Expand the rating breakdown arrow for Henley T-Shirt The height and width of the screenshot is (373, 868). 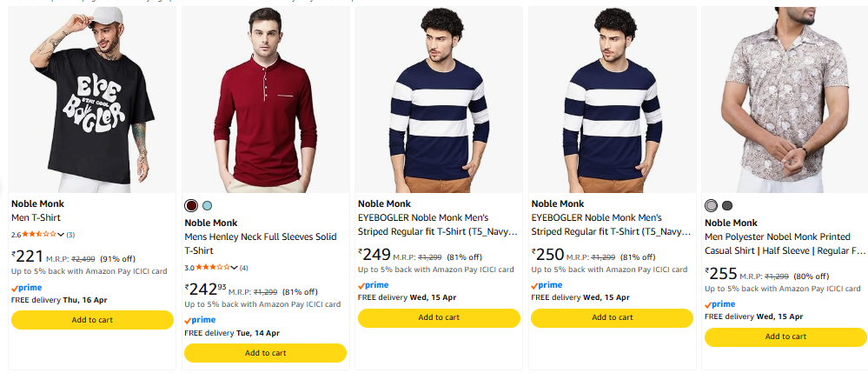pyautogui.click(x=234, y=267)
